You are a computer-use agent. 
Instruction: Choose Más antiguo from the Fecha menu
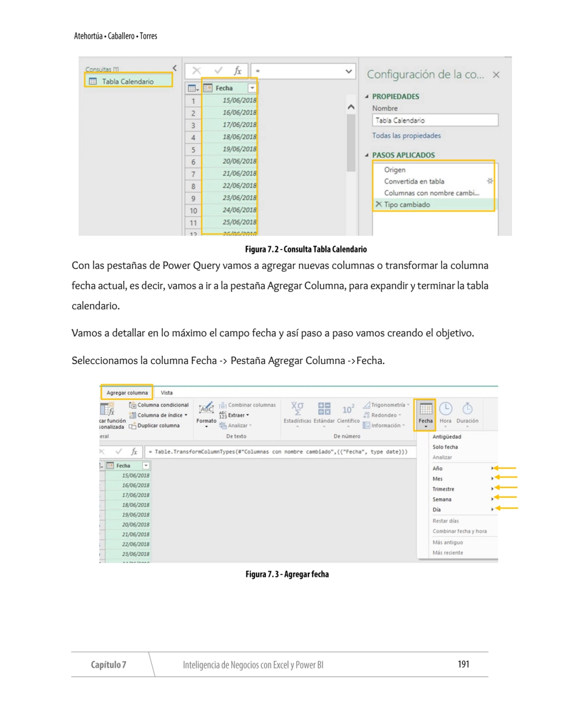447,542
